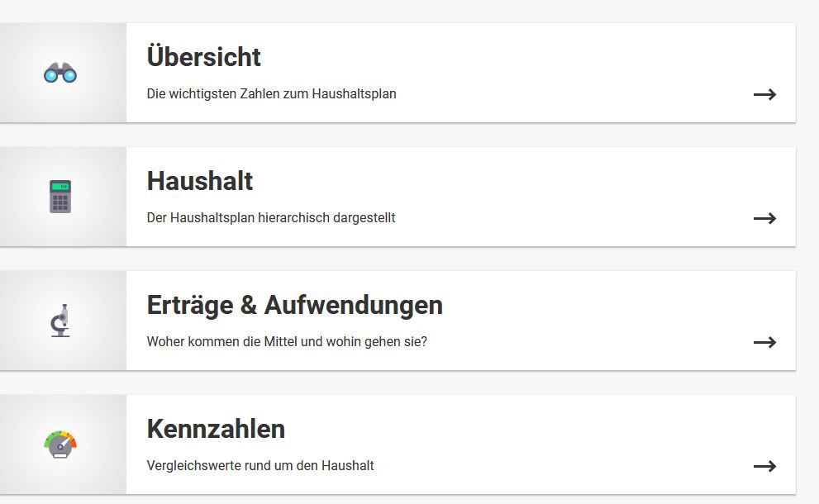The image size is (819, 504).
Task: Open the Erträge & Aufwendungen heading
Action: (x=294, y=306)
